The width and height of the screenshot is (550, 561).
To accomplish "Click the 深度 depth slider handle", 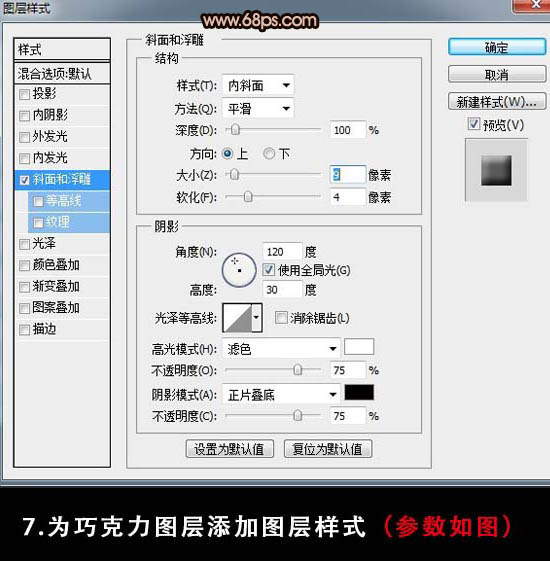I will [x=235, y=130].
